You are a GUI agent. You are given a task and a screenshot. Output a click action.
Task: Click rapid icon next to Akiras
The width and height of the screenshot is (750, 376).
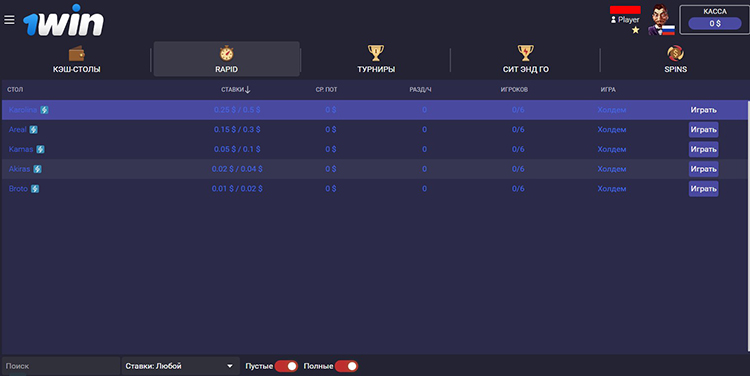[37, 169]
